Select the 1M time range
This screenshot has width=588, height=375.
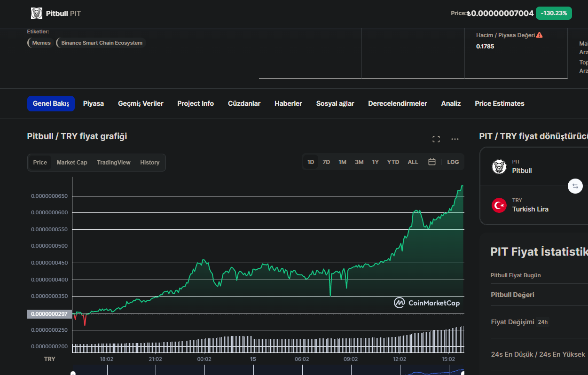pyautogui.click(x=342, y=162)
